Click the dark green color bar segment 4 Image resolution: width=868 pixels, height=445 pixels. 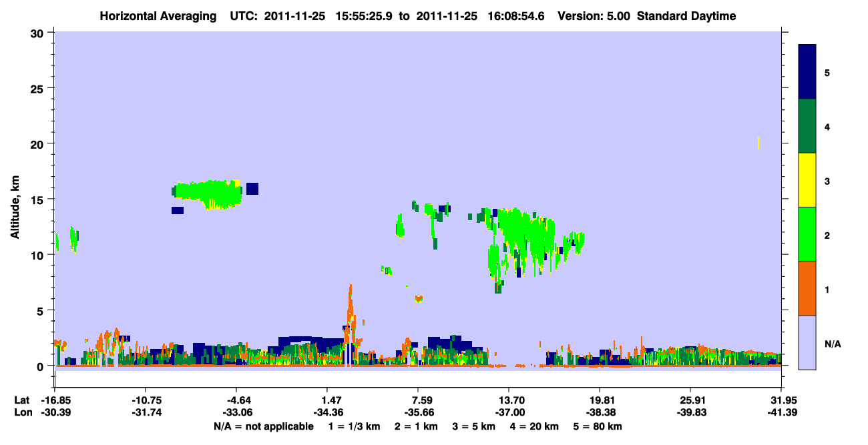[x=807, y=126]
